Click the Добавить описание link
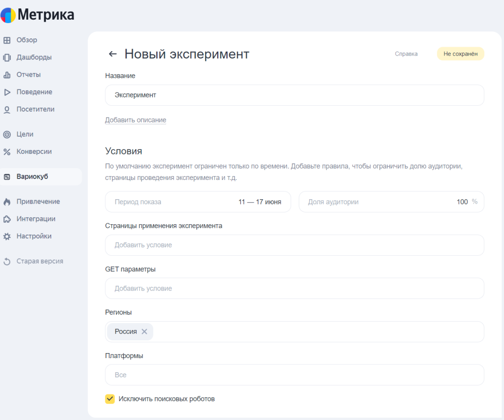504x420 pixels. [136, 120]
